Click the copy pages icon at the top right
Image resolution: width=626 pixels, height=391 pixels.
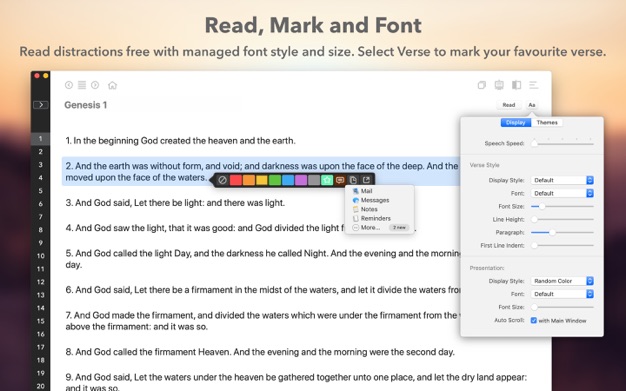[x=482, y=85]
